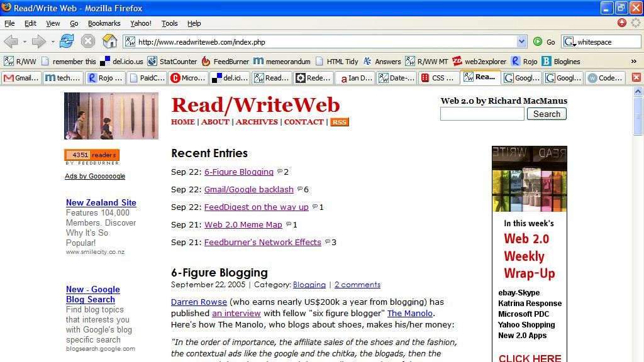
Task: Click the red update notification icon
Action: click(x=622, y=23)
